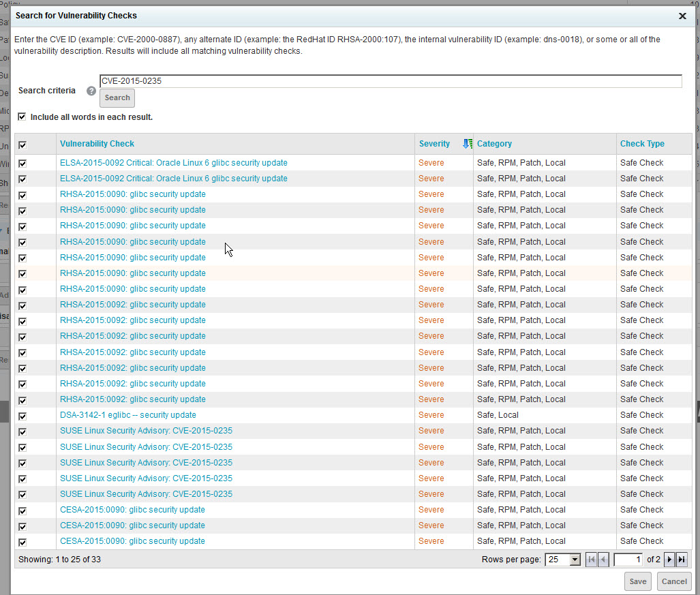Go to the previous results page
Image resolution: width=700 pixels, height=595 pixels.
(x=603, y=560)
